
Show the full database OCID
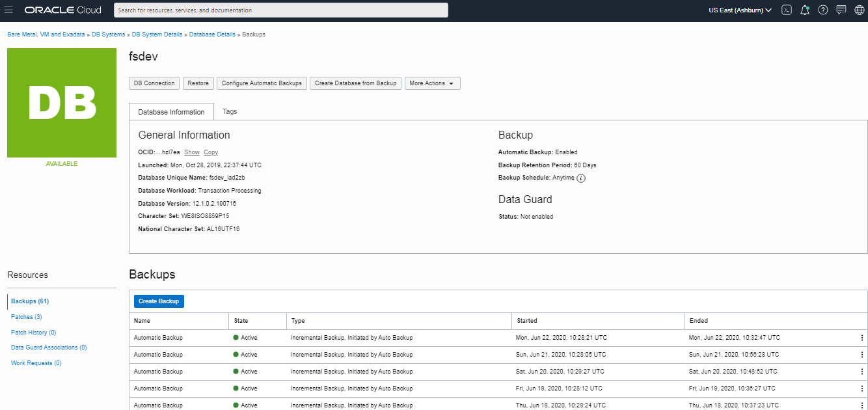click(x=191, y=152)
